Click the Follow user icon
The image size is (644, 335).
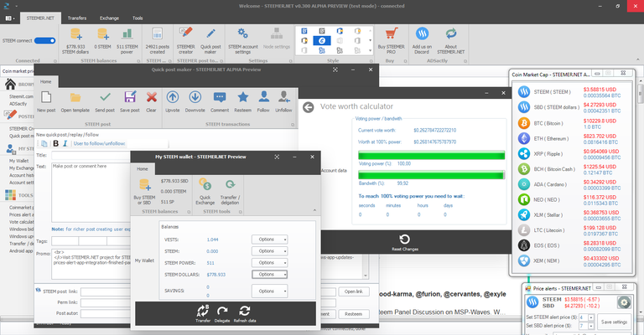[x=263, y=101]
